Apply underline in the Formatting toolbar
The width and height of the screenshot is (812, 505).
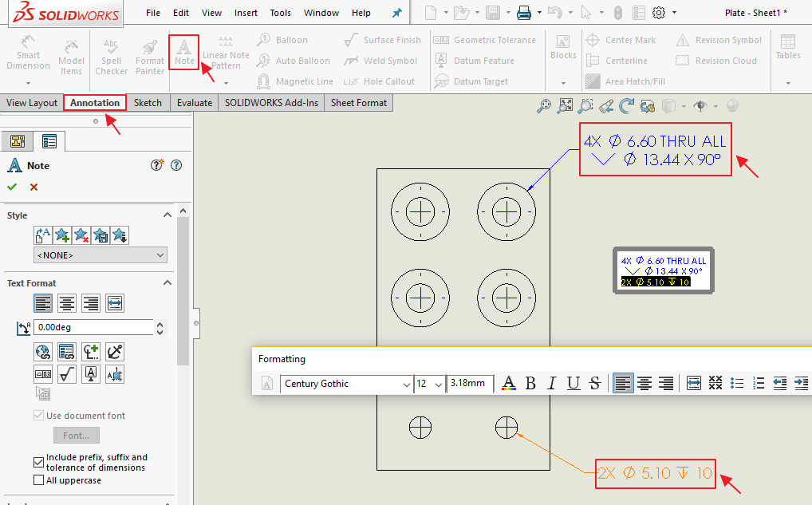574,383
